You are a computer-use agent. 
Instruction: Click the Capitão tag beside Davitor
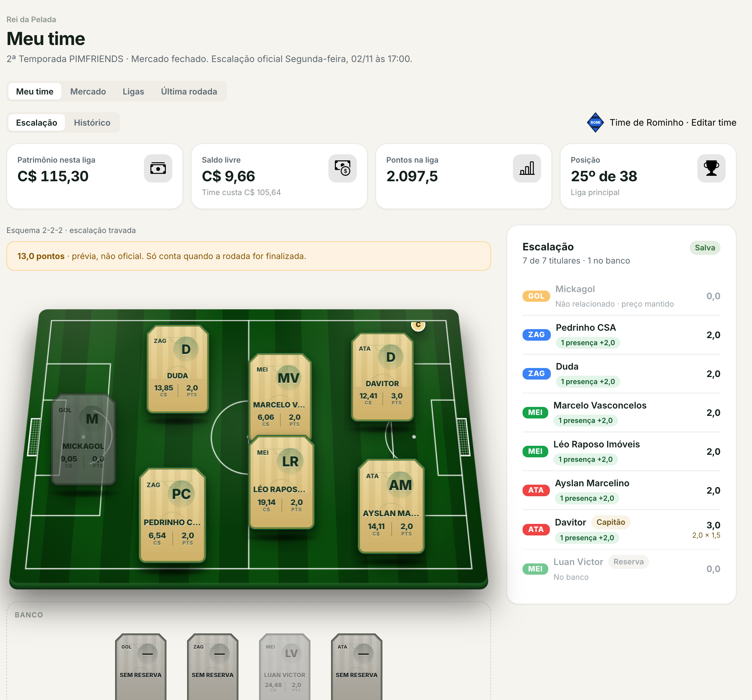(x=611, y=522)
